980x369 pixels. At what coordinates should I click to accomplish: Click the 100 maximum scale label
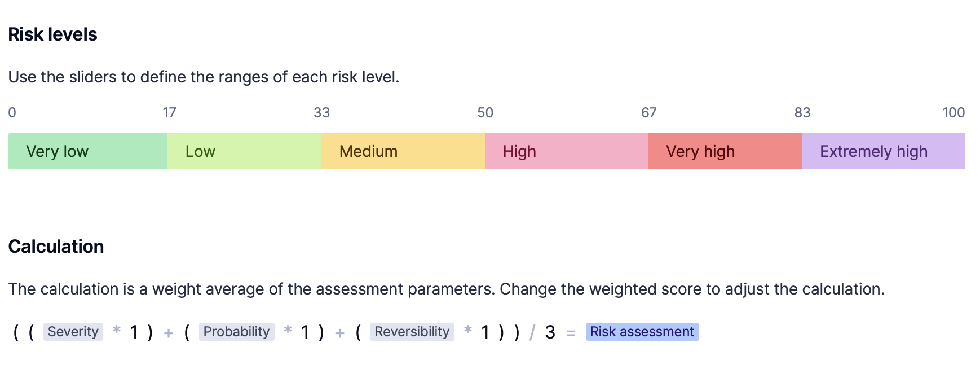(953, 112)
